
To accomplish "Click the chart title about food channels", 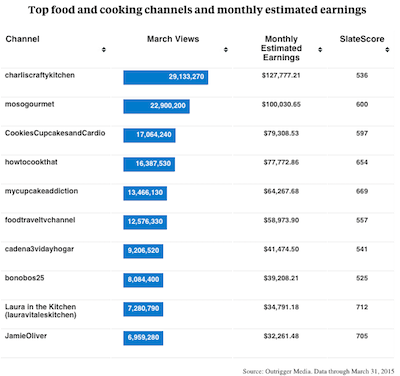I will (197, 10).
